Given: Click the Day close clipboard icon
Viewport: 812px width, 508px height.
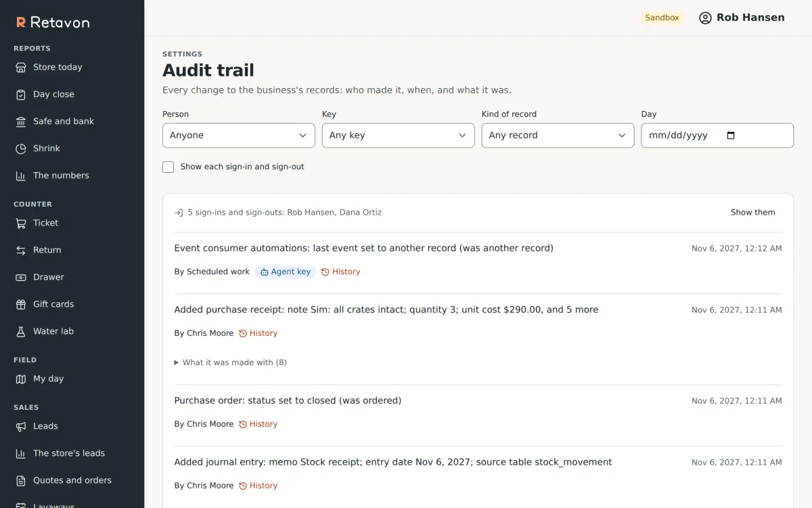Looking at the screenshot, I should click(x=21, y=94).
